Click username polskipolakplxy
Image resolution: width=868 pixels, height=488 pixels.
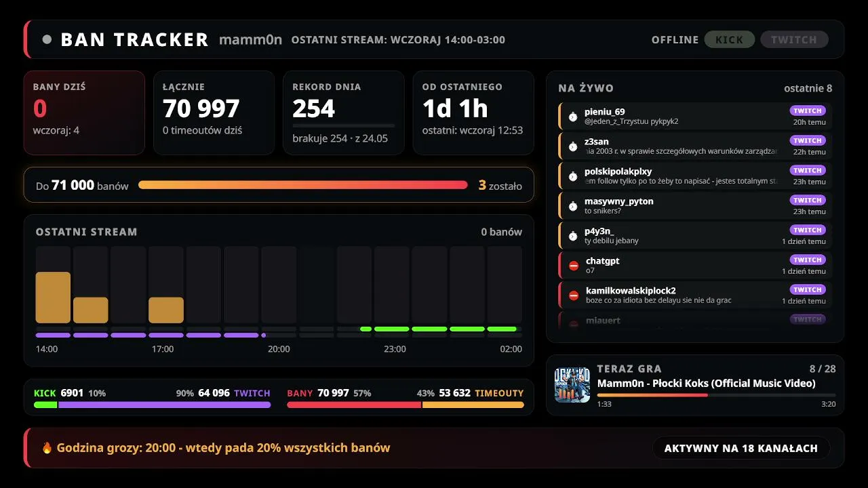[618, 171]
